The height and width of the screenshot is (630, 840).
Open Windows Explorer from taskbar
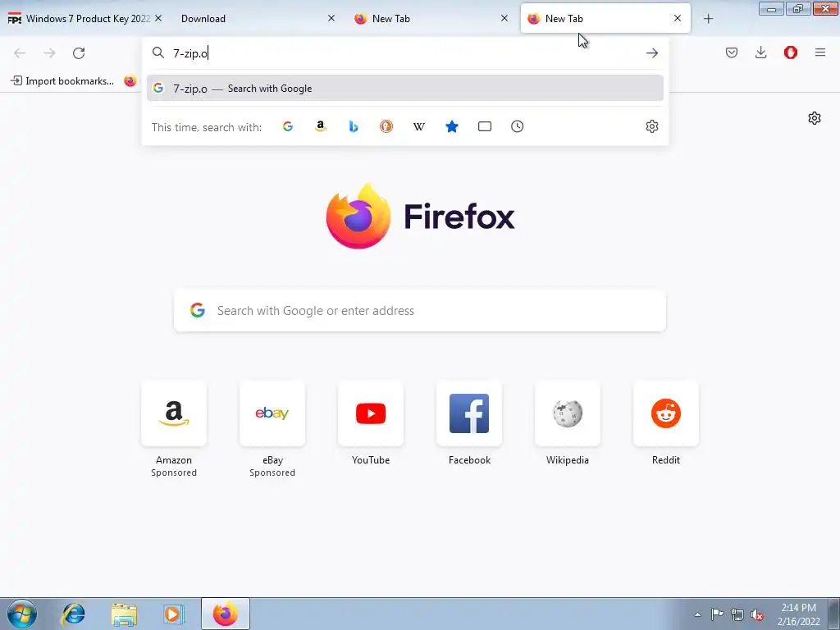(x=124, y=614)
